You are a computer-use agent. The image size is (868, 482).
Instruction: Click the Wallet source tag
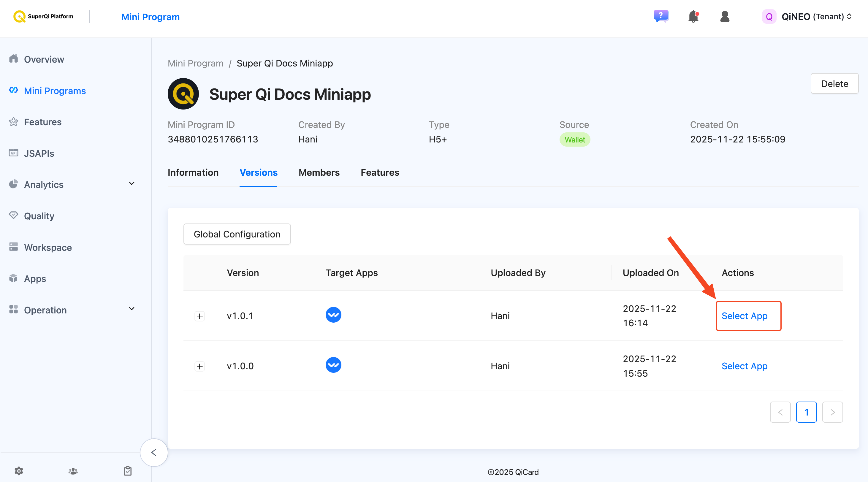pyautogui.click(x=575, y=140)
